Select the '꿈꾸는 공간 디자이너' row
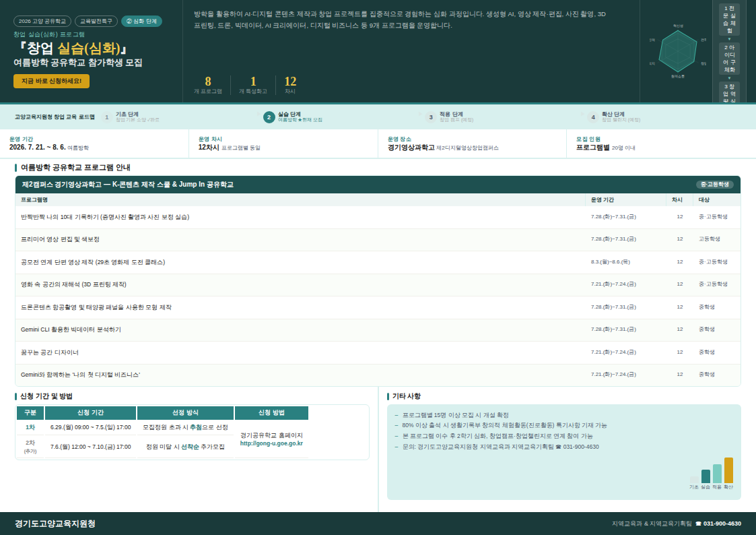The width and height of the screenshot is (756, 535). click(378, 352)
